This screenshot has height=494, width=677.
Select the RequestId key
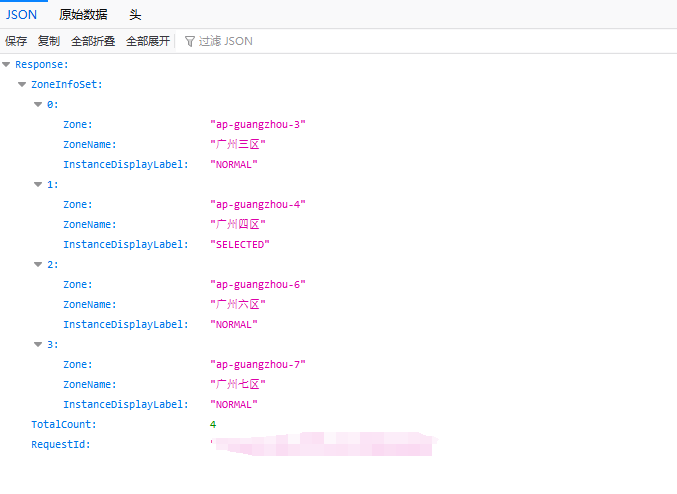[60, 444]
